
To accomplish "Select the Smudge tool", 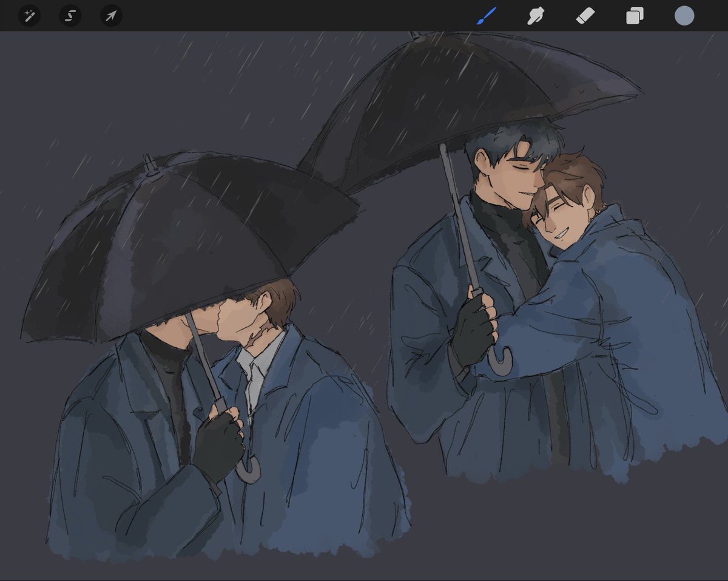I will [x=535, y=16].
